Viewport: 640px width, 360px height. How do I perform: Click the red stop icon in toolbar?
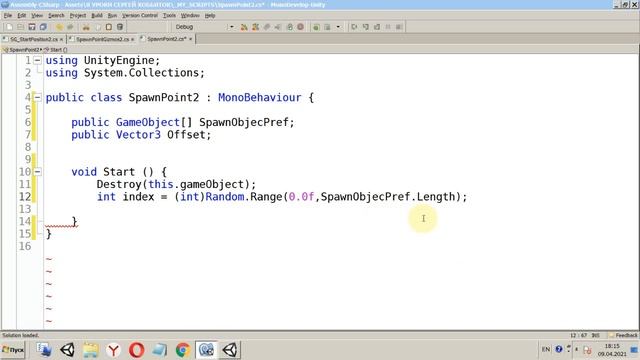click(x=300, y=27)
